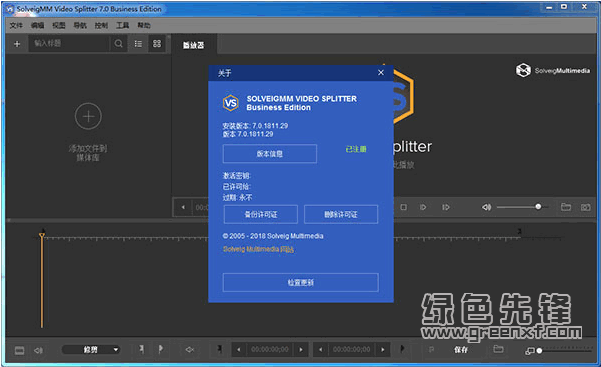Select the 播放器 (Player) tab
Viewport: 601px width, 367px height.
[194, 45]
